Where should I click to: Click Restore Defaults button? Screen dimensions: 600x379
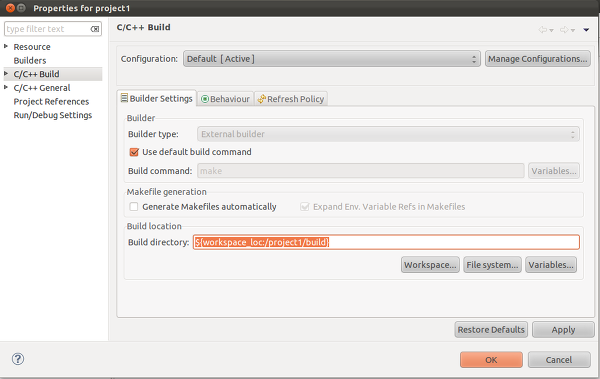click(491, 330)
